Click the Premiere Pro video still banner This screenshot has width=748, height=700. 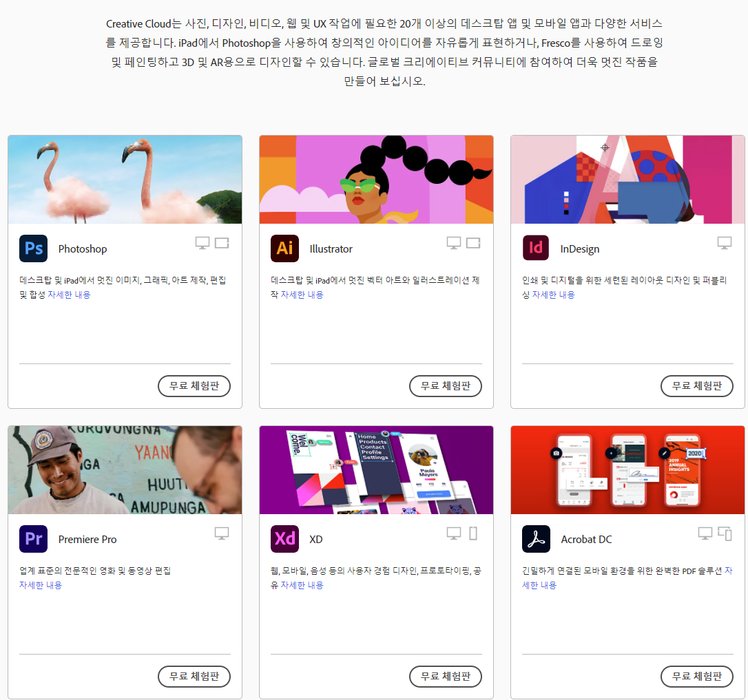125,469
